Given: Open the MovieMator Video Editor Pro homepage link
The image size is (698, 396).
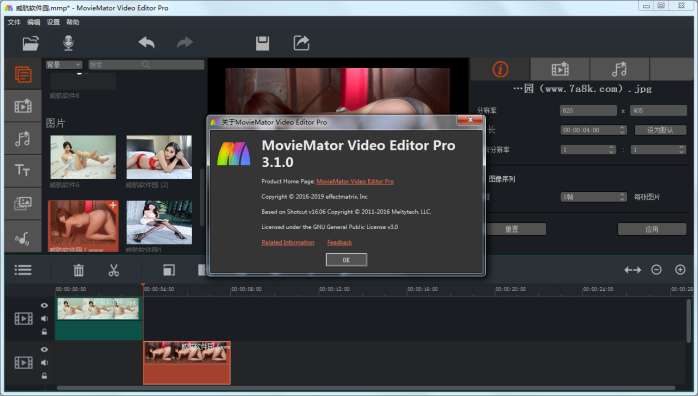Looking at the screenshot, I should [355, 182].
